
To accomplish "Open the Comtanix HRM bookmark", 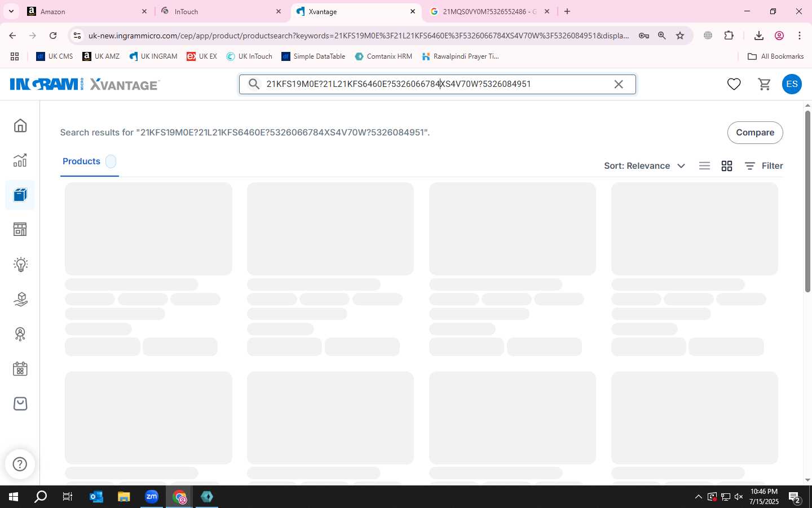I will pyautogui.click(x=383, y=56).
